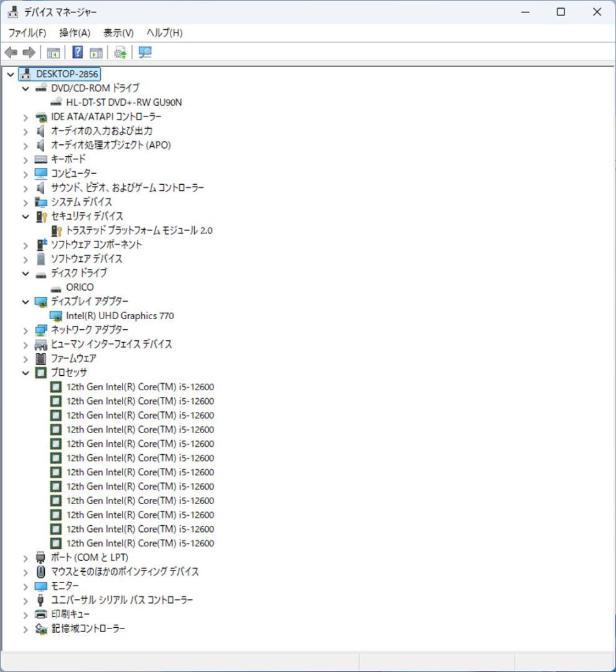Select the トラステッド プラットフォーム モジュール 2.0 device

coord(139,230)
